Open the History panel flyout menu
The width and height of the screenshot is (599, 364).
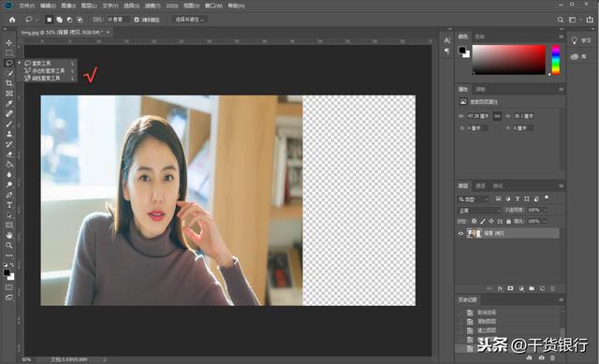562,299
